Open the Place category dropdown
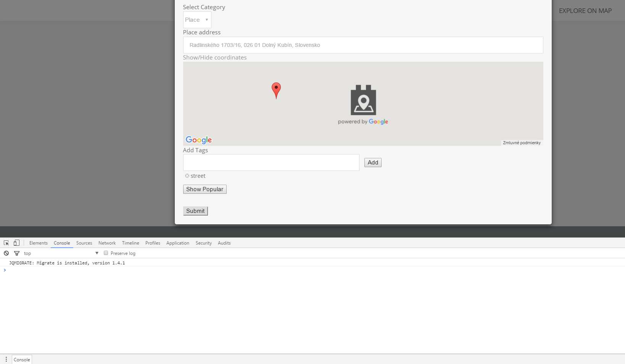This screenshot has height=364, width=625. pyautogui.click(x=197, y=20)
